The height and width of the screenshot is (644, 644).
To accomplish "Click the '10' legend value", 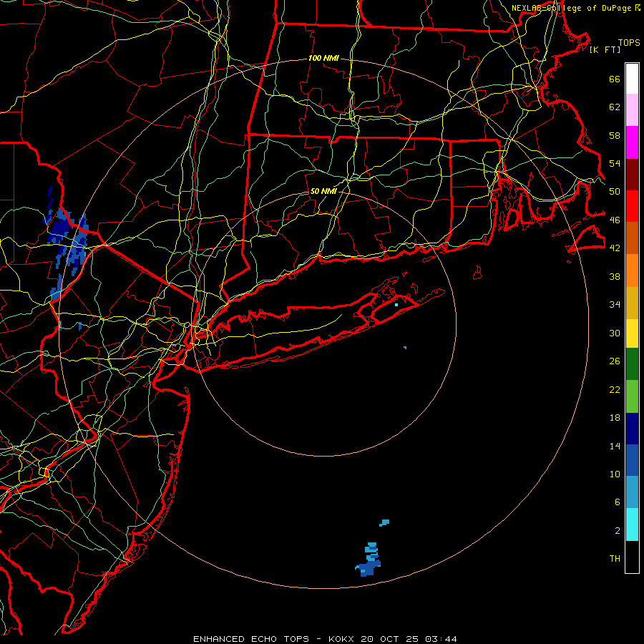I will coord(615,474).
